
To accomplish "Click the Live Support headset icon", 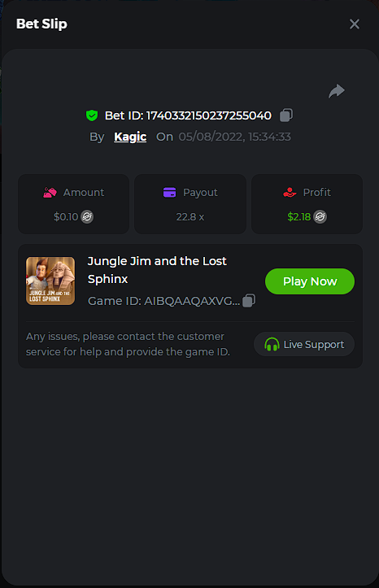I will (272, 344).
